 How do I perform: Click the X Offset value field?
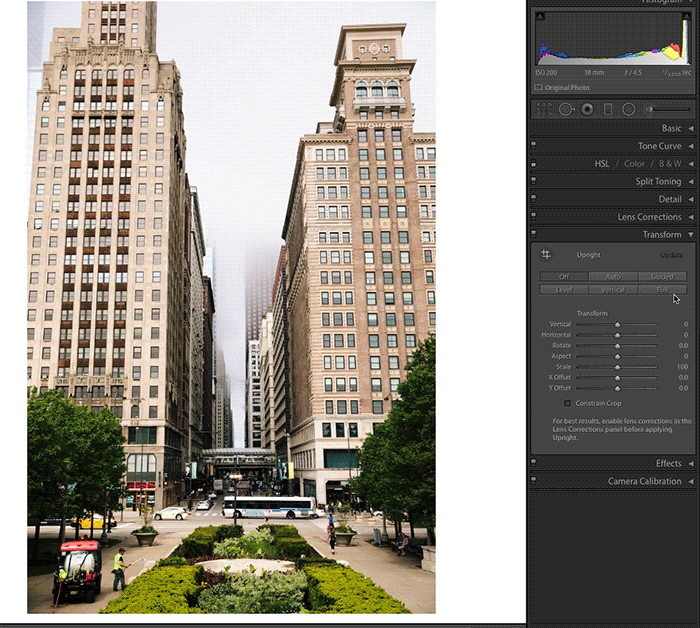click(x=683, y=378)
